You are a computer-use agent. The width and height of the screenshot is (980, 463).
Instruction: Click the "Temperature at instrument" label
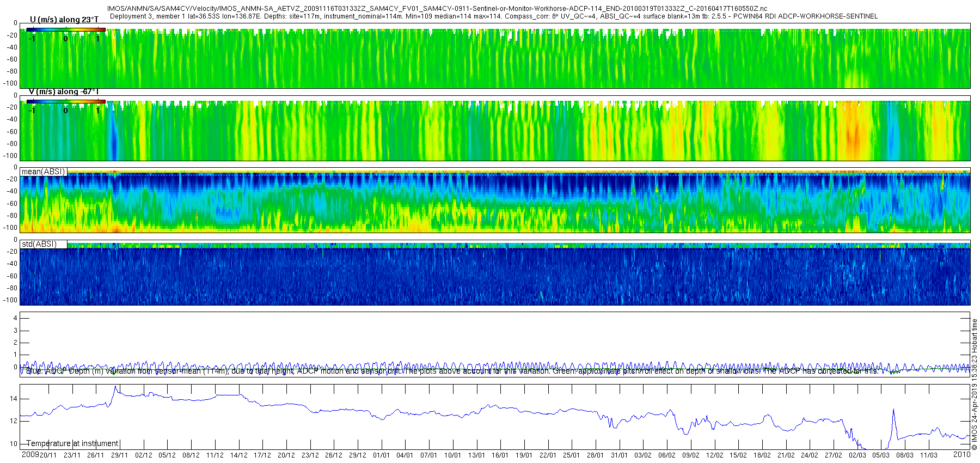point(72,443)
